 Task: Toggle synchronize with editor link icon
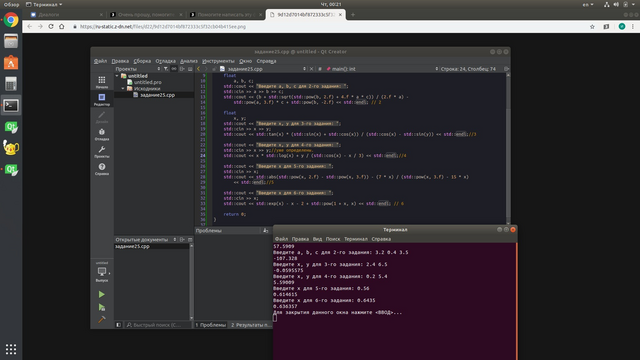click(x=174, y=69)
